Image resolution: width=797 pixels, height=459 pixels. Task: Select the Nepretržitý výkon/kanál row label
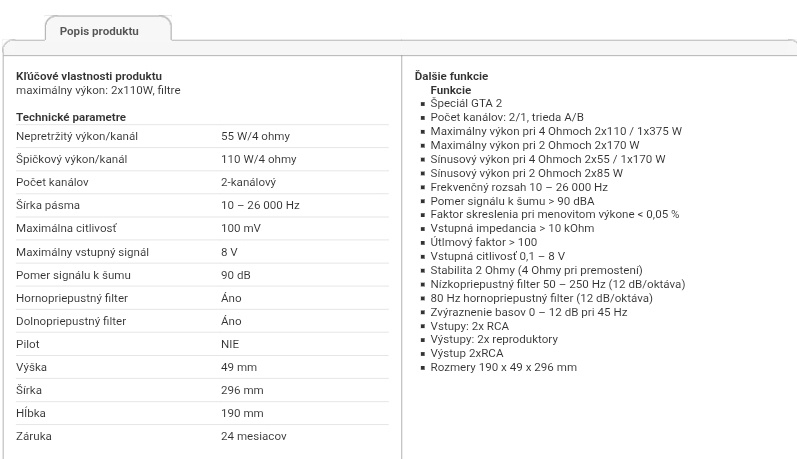[77, 136]
